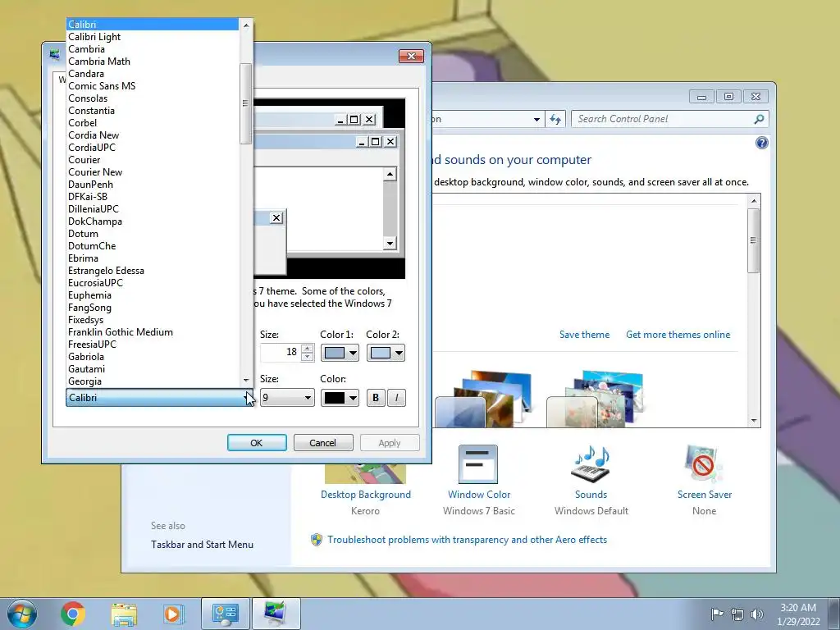The width and height of the screenshot is (840, 630).
Task: Click shield icon beside Troubleshoot link
Action: click(x=317, y=540)
